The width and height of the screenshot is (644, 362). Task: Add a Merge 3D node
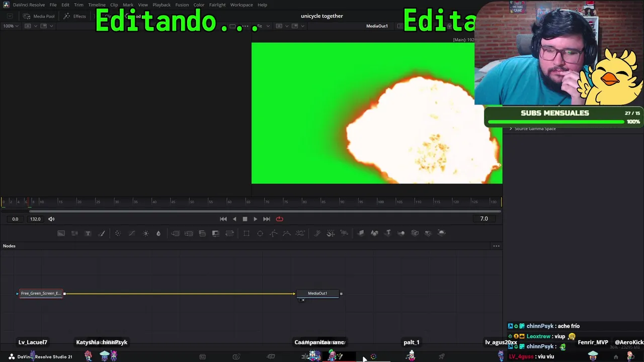401,233
